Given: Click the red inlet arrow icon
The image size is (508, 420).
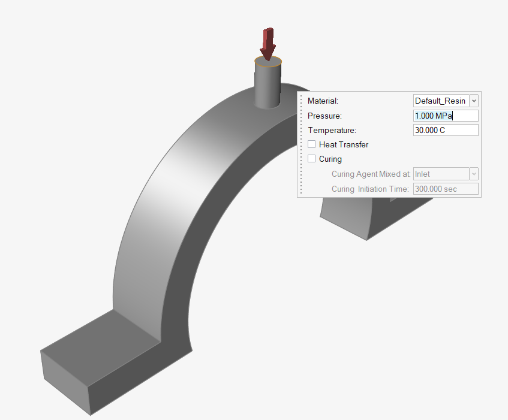Looking at the screenshot, I should coord(267,43).
